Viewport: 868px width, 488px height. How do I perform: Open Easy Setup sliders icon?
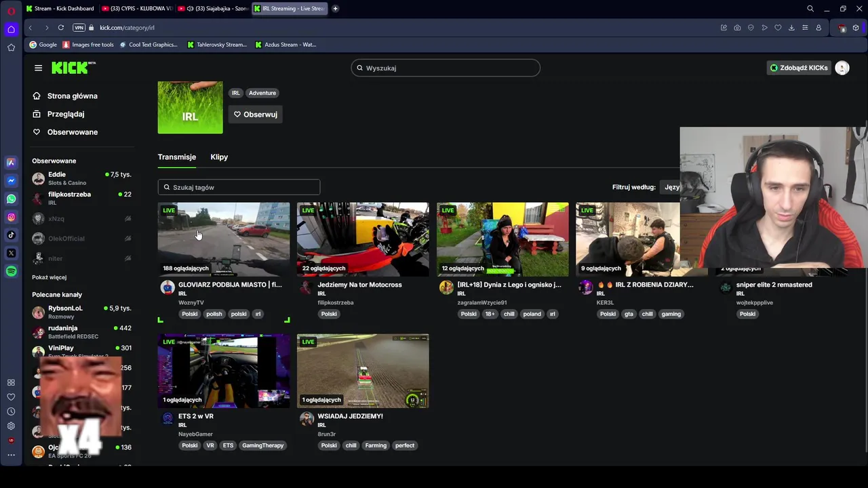(805, 28)
